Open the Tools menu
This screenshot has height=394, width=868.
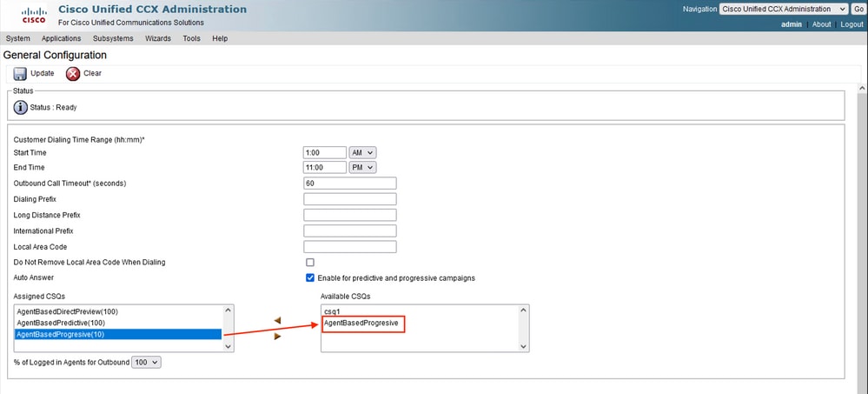tap(191, 39)
